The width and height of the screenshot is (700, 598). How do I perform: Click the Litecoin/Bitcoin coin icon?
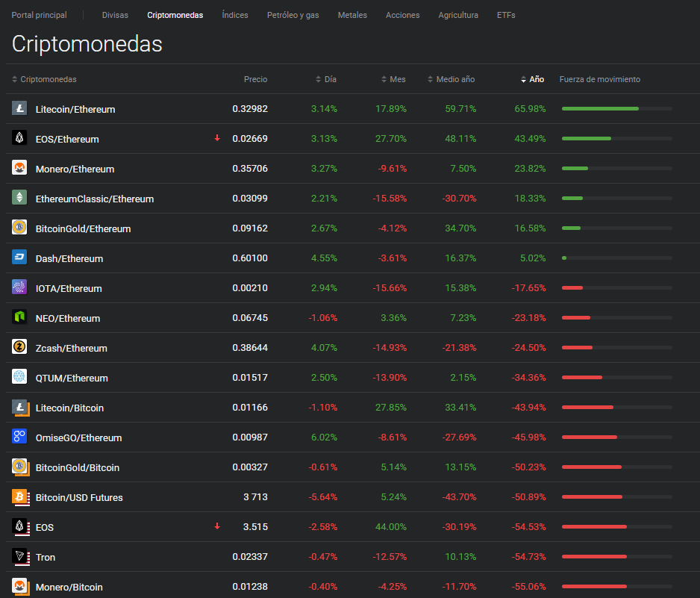(21, 408)
